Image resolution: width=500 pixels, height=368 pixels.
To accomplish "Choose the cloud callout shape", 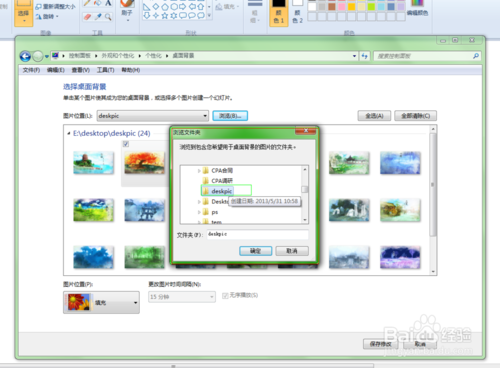I will pyautogui.click(x=201, y=15).
